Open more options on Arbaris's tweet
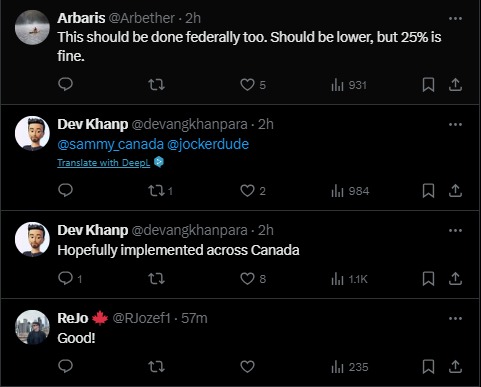The image size is (481, 387). (455, 18)
